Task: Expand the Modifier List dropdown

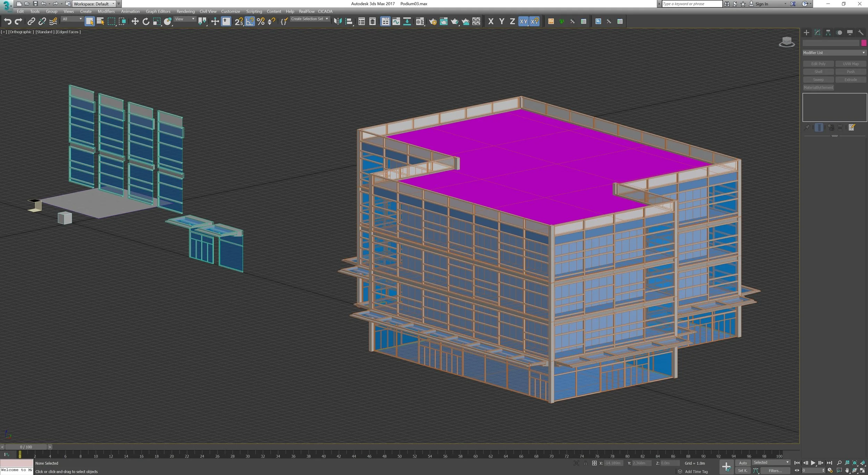Action: (834, 53)
